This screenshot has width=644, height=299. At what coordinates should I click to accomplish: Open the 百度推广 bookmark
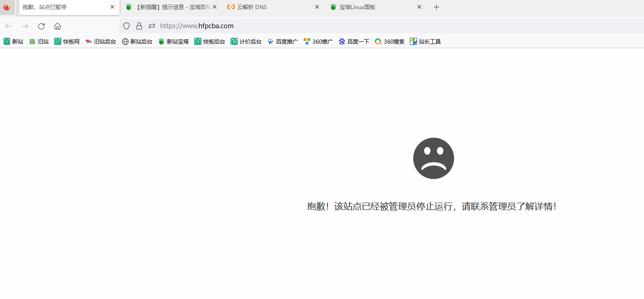[x=282, y=41]
